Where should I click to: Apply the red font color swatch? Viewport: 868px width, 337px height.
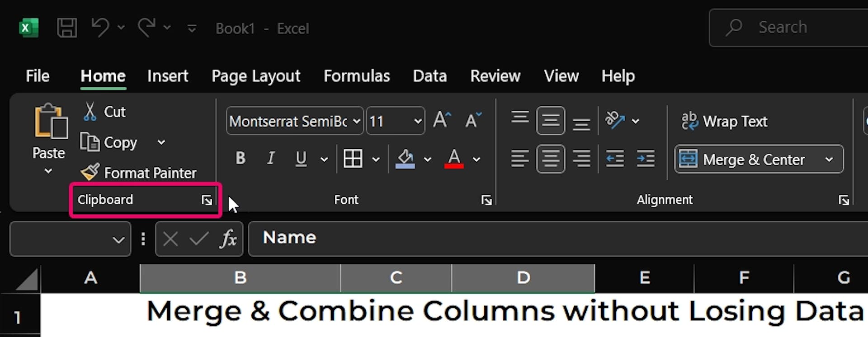454,159
